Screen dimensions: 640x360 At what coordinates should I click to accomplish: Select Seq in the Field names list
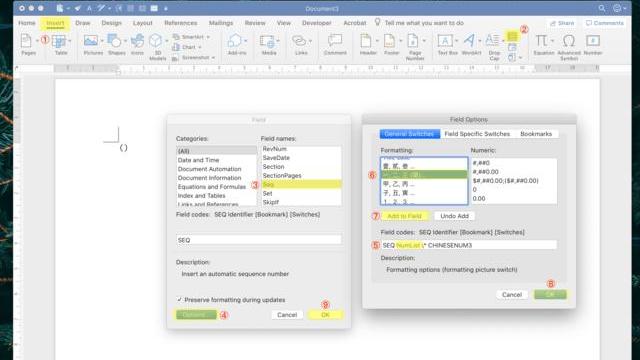pos(301,184)
